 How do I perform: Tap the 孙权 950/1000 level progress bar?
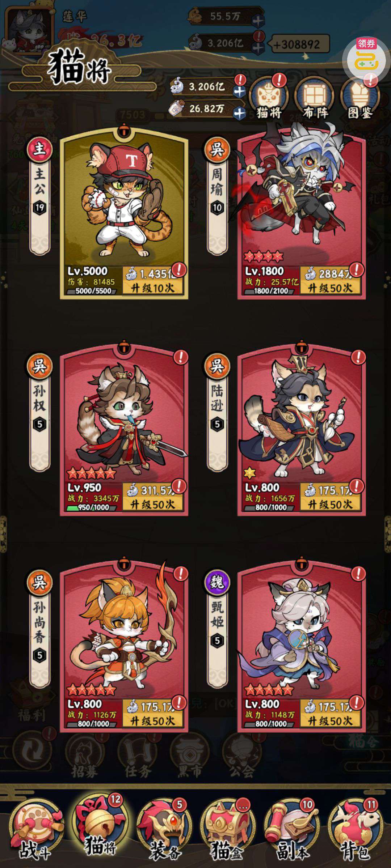pos(92,507)
